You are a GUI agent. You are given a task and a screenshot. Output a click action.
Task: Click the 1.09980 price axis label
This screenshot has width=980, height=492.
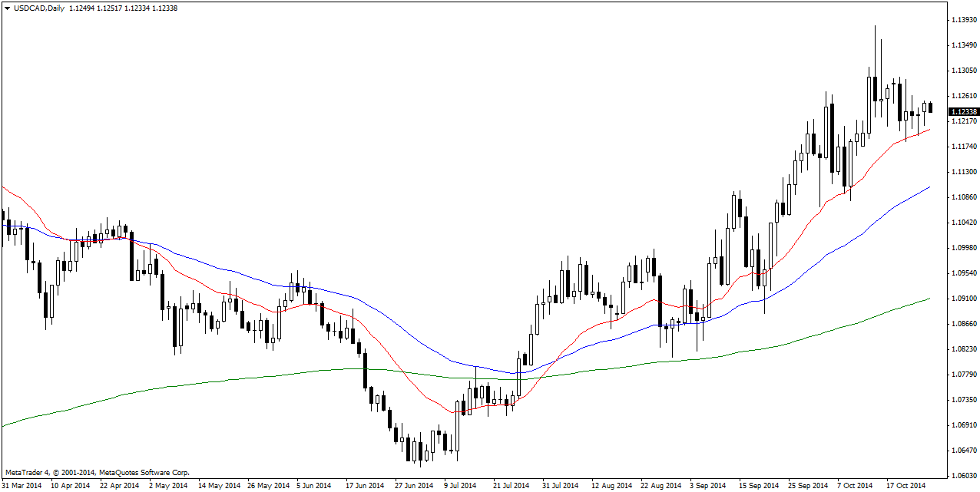(964, 248)
